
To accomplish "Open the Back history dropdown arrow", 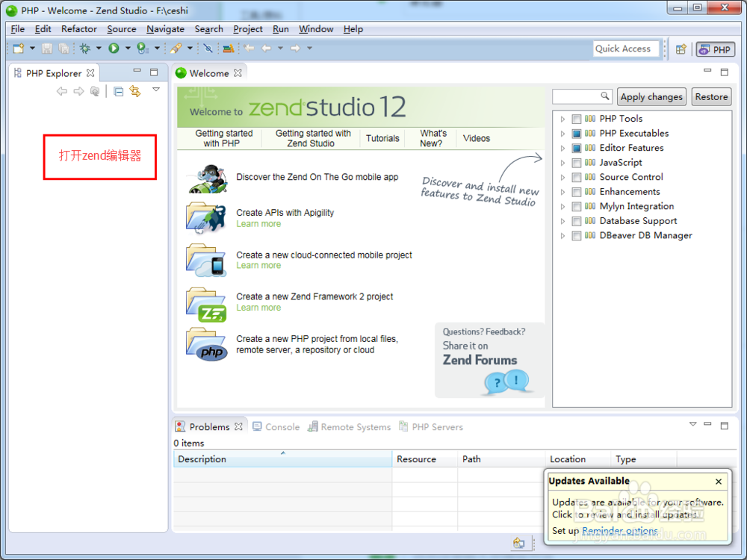I will pos(280,48).
